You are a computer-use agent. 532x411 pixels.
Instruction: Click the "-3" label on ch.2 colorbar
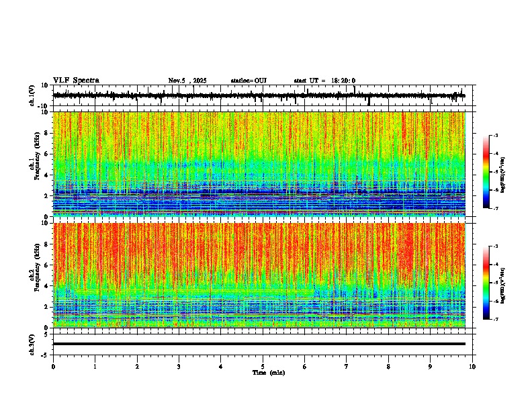click(496, 246)
